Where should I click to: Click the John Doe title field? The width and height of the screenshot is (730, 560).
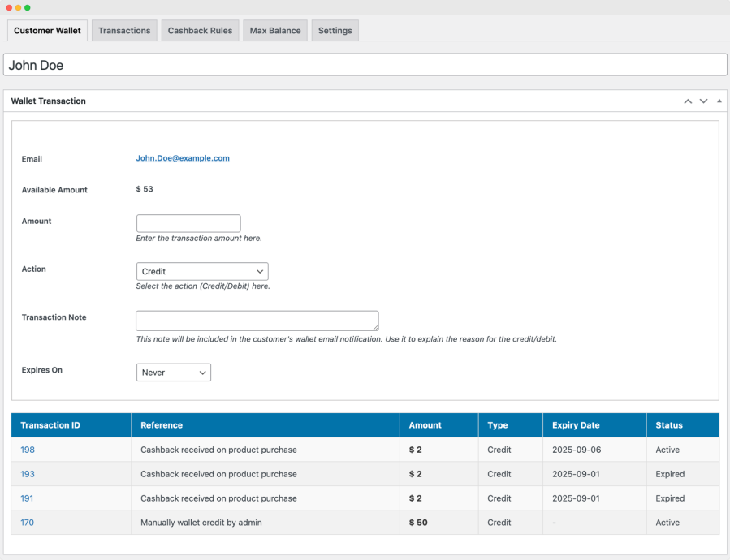(x=365, y=65)
